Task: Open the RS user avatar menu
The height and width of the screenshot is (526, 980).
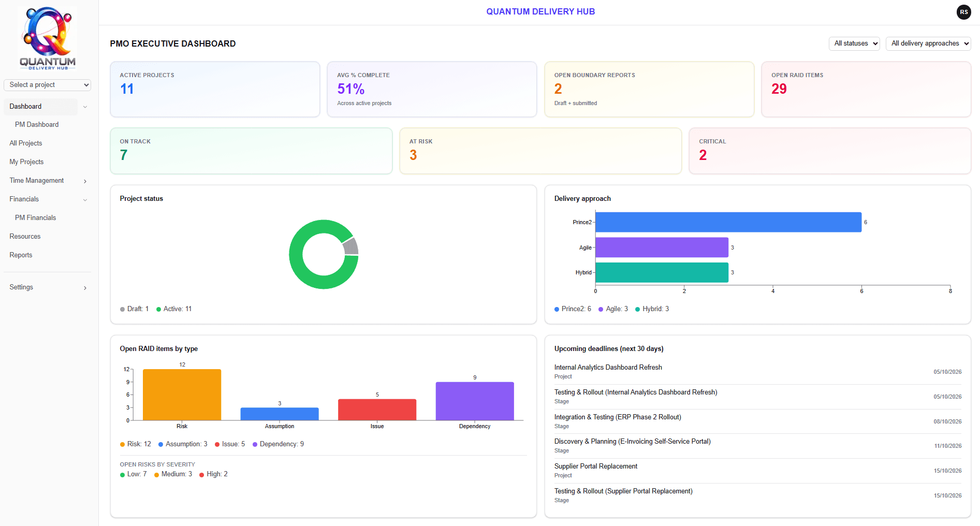Action: pyautogui.click(x=963, y=12)
